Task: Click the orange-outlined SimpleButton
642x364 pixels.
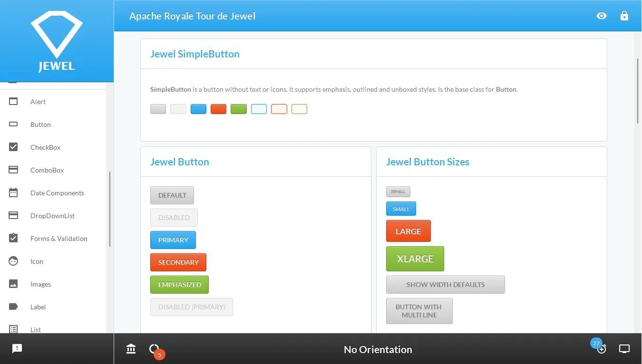Action: [x=279, y=109]
